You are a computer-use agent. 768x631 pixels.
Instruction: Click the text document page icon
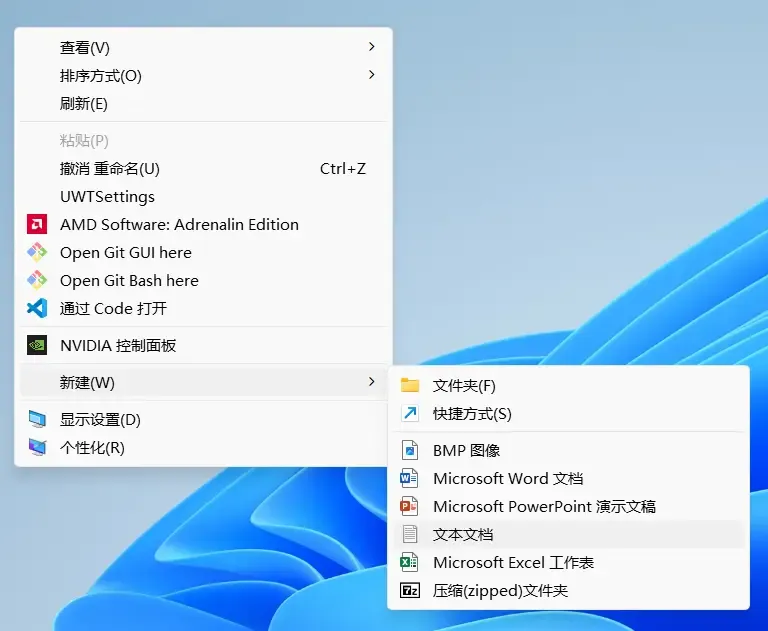tap(410, 534)
